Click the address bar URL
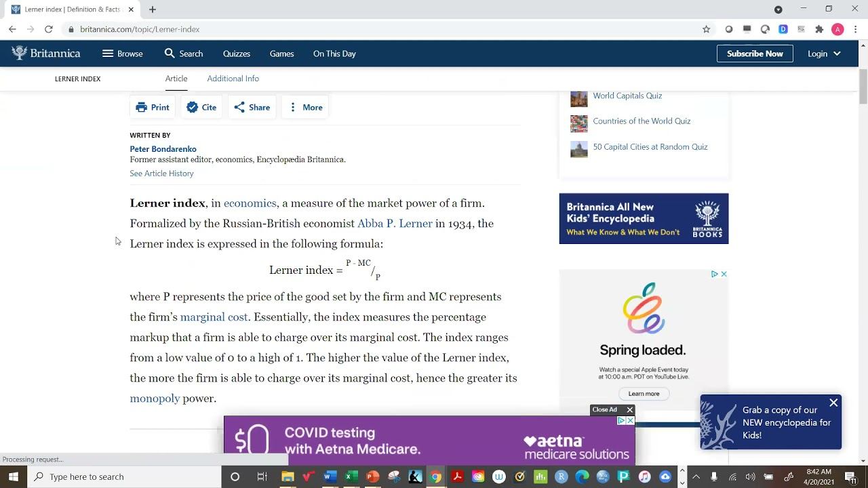Screen dimensions: 868x488 (140, 29)
